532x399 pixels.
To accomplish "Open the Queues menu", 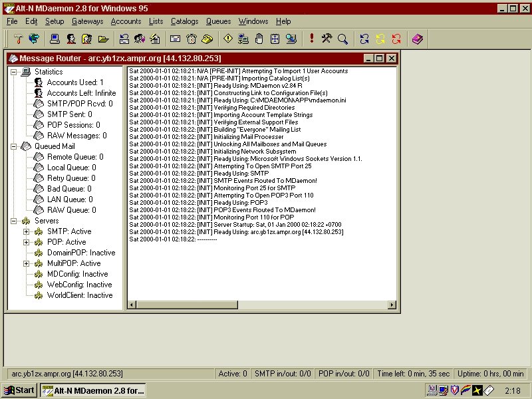I will [x=219, y=21].
